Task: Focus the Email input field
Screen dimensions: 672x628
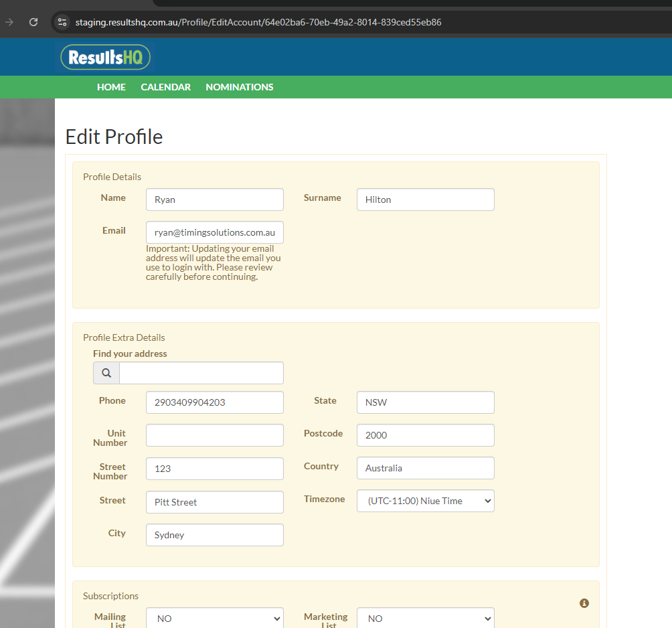Action: [x=214, y=232]
